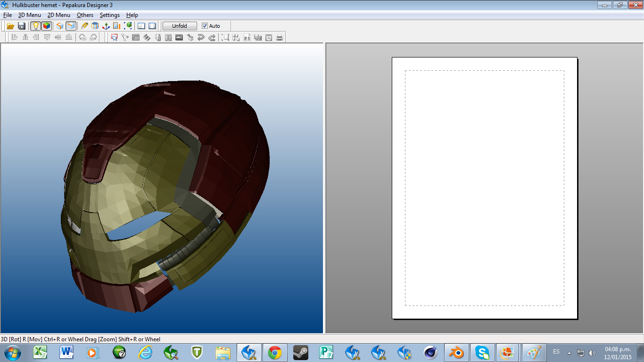Click the gray 3D box tool icon
The image size is (644, 362).
click(x=190, y=37)
